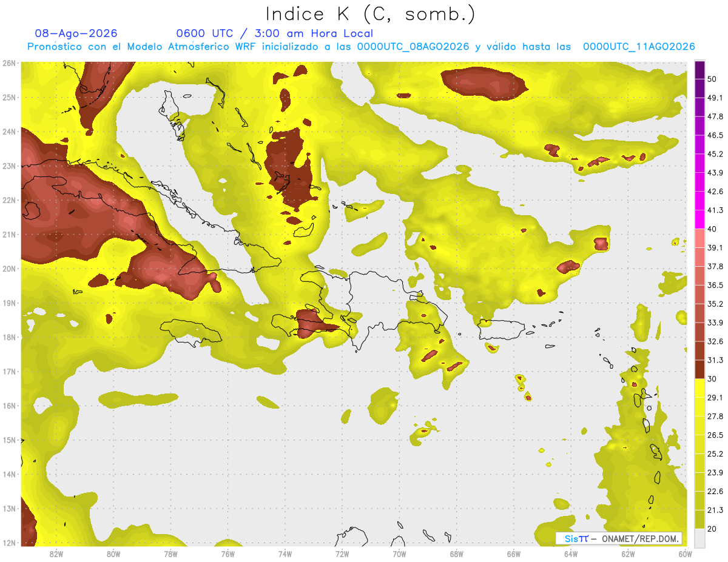Image resolution: width=728 pixels, height=562 pixels.
Task: Click the date '08-Ago-2026'
Action: pyautogui.click(x=76, y=33)
